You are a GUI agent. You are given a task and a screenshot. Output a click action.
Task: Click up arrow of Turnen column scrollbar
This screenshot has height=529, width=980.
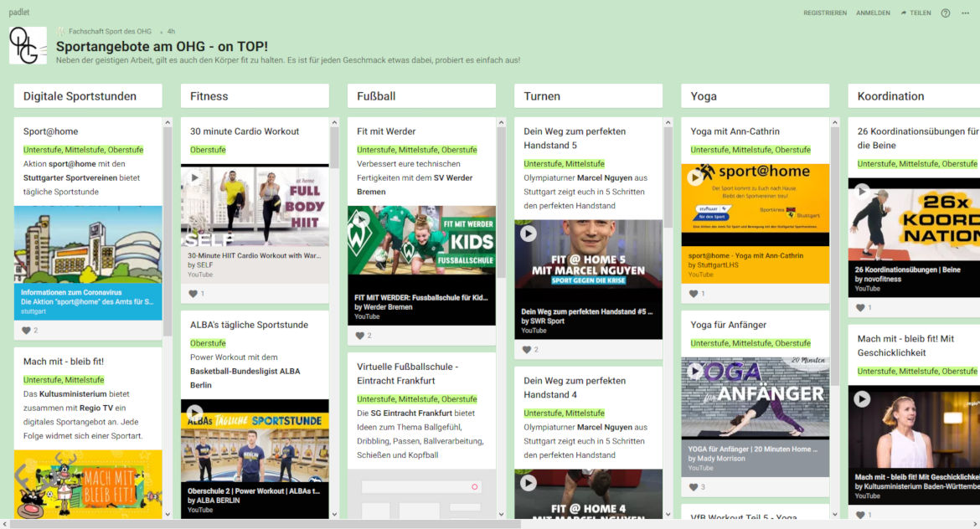(x=668, y=122)
